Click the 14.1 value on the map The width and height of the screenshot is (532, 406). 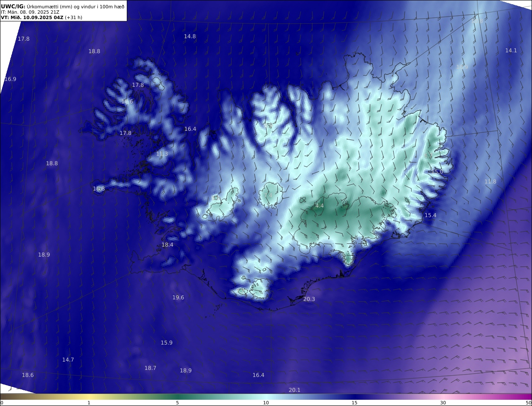coord(511,51)
